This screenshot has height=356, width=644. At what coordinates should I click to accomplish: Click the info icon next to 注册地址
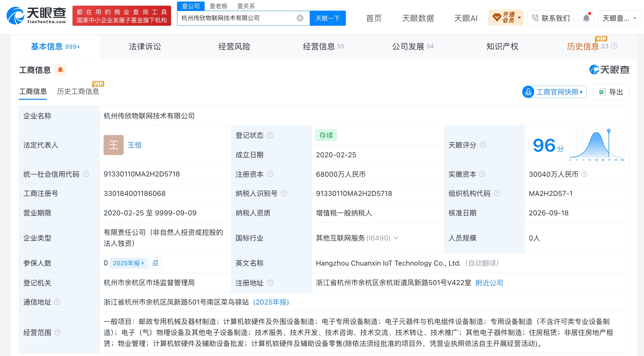270,283
